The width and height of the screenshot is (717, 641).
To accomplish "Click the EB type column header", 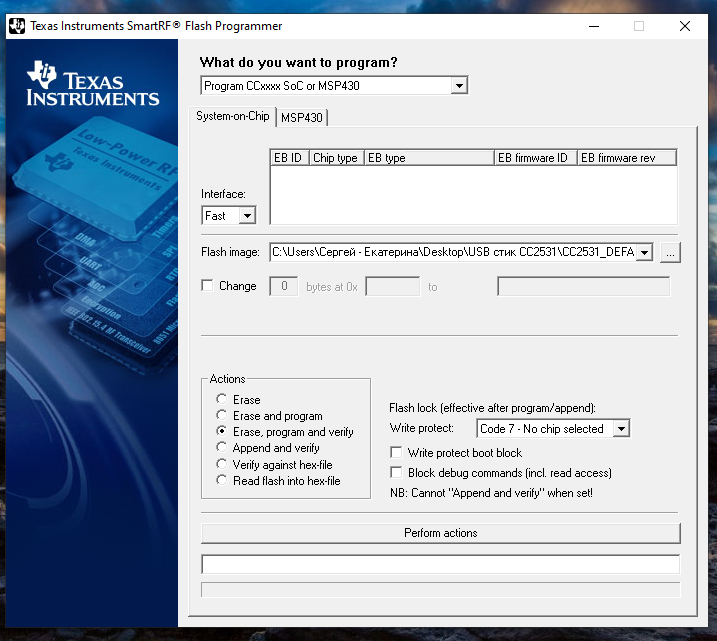I will (429, 158).
